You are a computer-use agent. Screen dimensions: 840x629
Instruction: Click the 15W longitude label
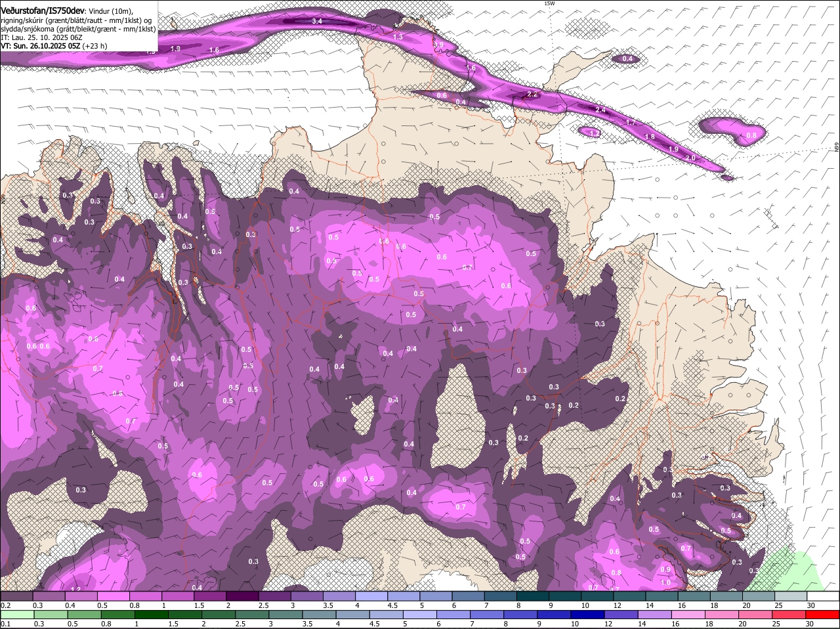tap(549, 3)
